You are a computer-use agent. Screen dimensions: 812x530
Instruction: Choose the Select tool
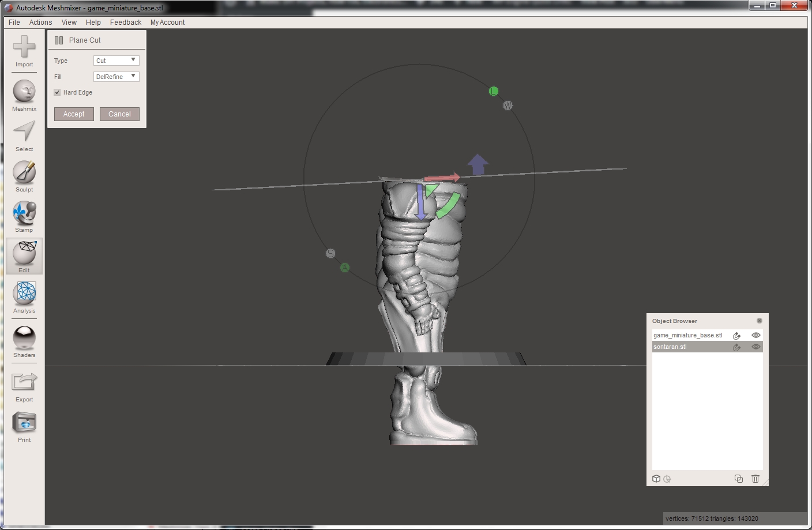coord(24,131)
